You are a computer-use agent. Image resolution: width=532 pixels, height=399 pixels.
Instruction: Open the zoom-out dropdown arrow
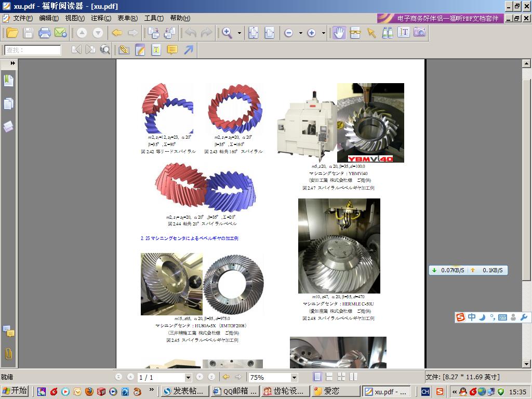(301, 33)
